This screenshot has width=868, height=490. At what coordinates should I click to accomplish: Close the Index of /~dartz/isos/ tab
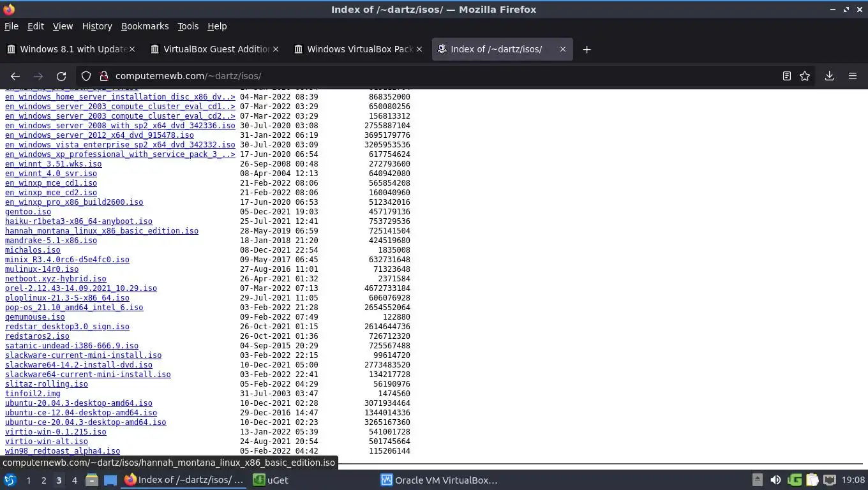point(562,49)
